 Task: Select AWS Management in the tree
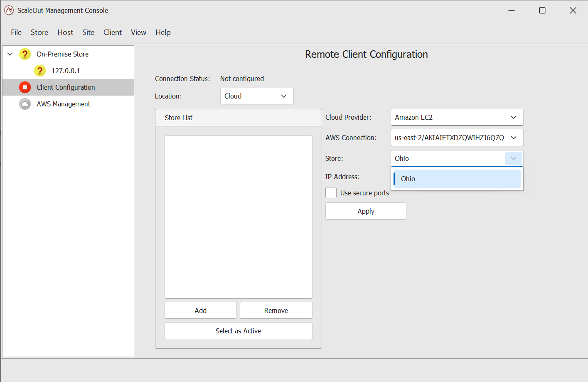tap(63, 104)
